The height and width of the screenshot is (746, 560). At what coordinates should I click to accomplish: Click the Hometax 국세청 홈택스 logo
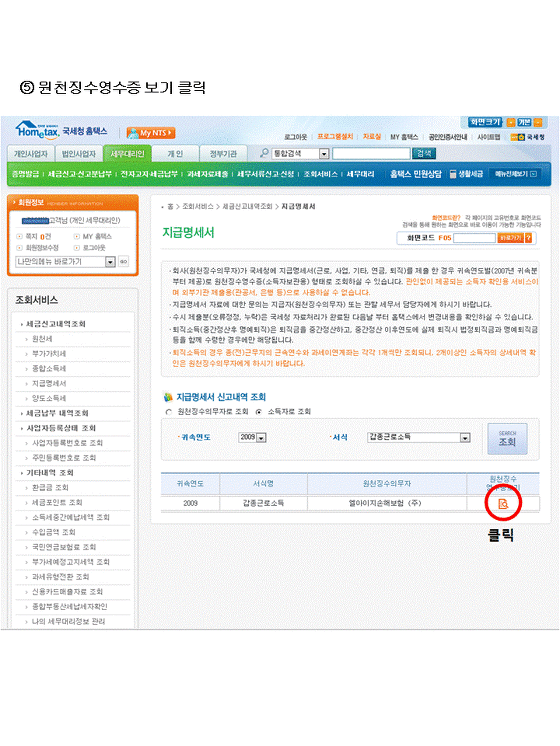coord(61,129)
